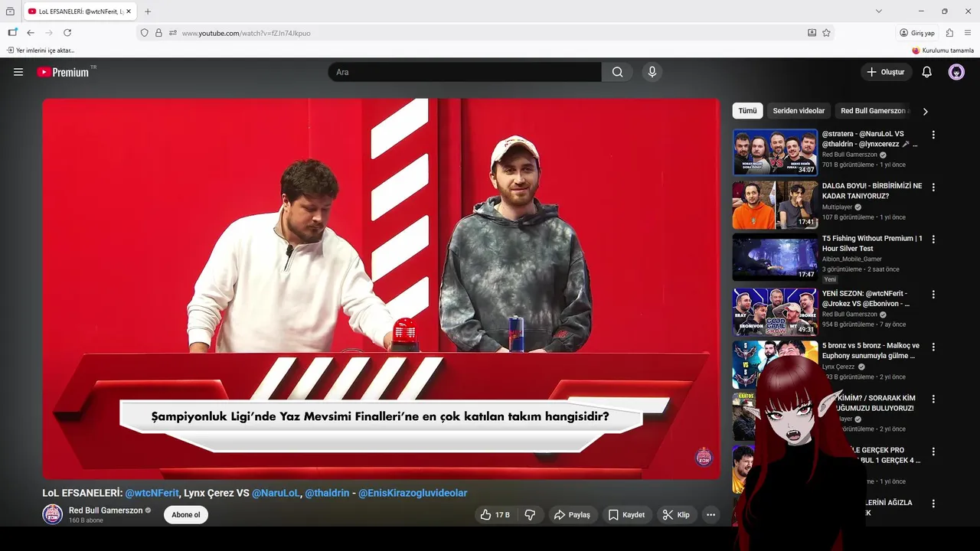List all tabs dropdown chevron
980x551 pixels.
879,11
